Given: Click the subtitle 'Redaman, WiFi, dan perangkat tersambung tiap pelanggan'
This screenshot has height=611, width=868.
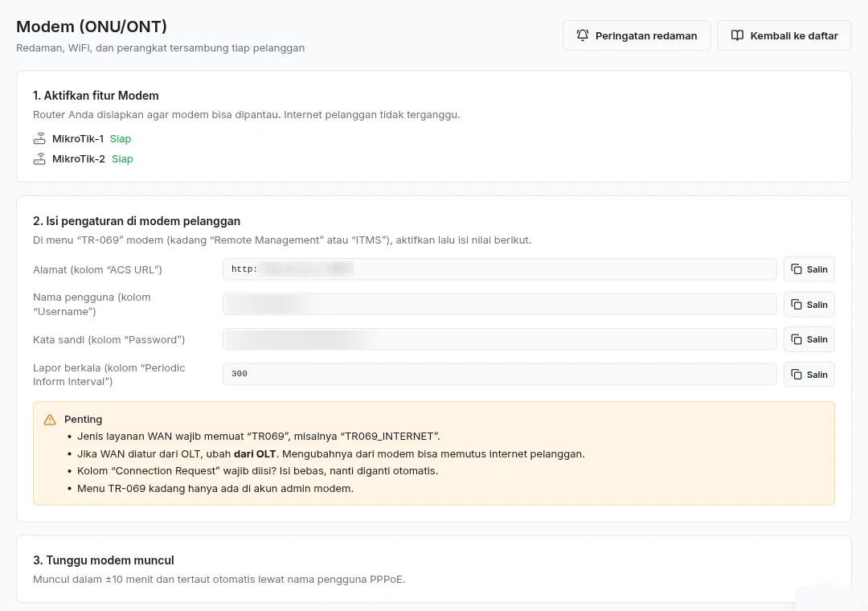Looking at the screenshot, I should point(161,47).
